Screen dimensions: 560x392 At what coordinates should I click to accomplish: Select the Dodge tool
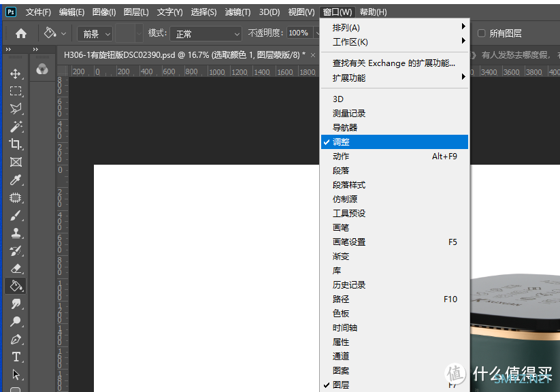pos(16,322)
